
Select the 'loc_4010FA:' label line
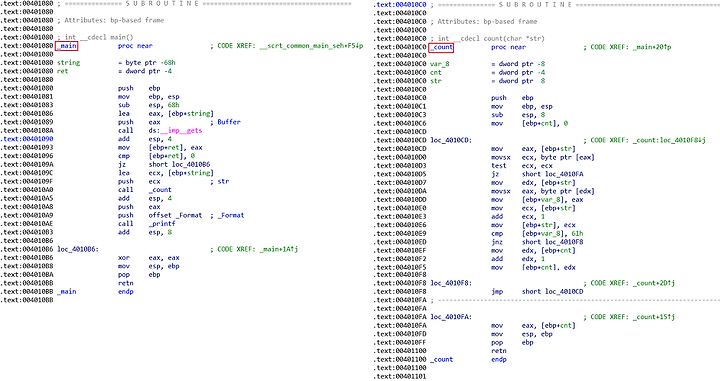click(x=451, y=317)
